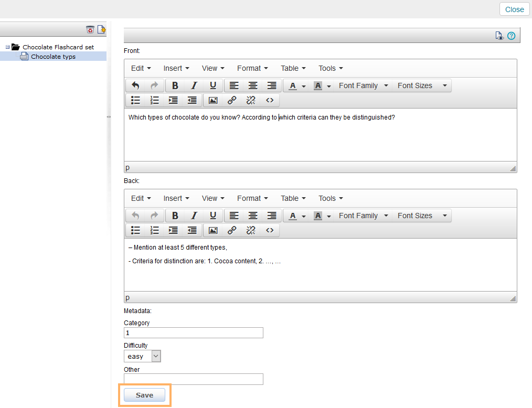Open Font Sizes dropdown in Back editor

(422, 216)
